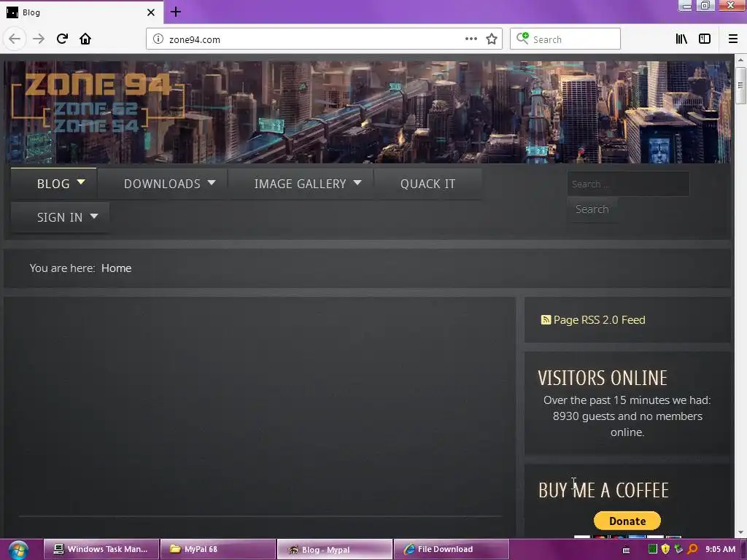Click the scrollbar down arrow
The height and width of the screenshot is (560, 747).
(740, 532)
